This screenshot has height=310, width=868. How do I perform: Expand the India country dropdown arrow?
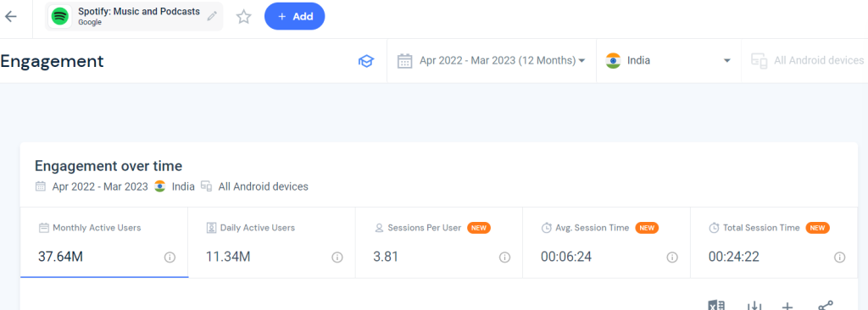click(x=727, y=61)
